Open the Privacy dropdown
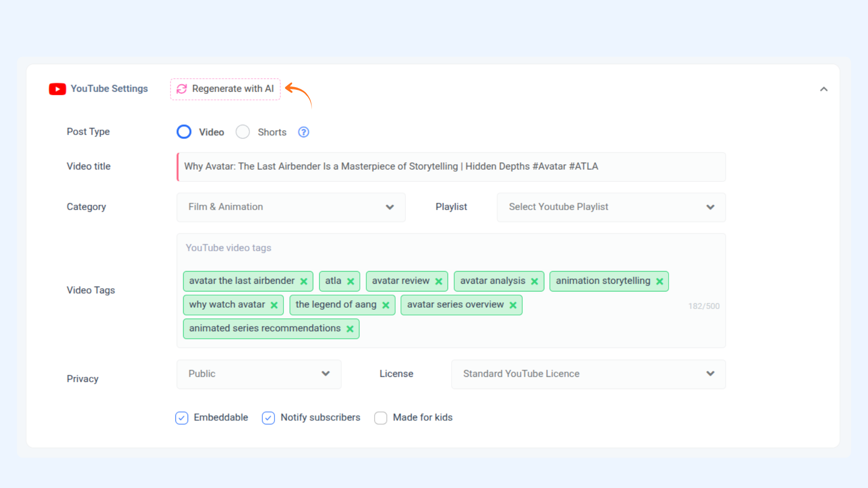Image resolution: width=868 pixels, height=488 pixels. point(259,374)
